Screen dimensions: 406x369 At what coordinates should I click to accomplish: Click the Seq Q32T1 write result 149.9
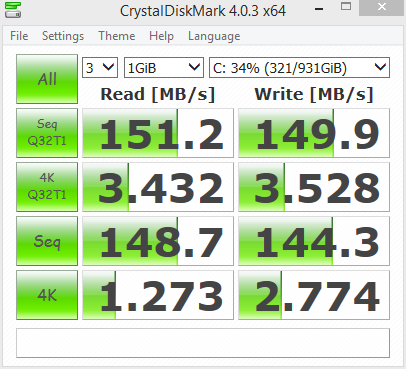[x=314, y=133]
